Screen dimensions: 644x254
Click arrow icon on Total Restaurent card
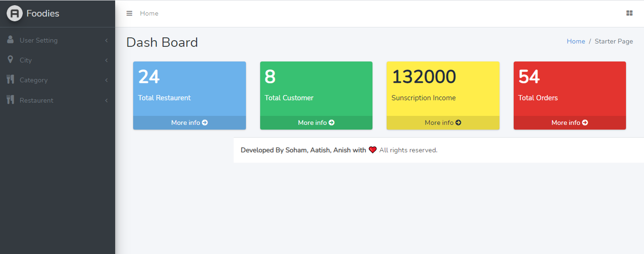pos(205,123)
